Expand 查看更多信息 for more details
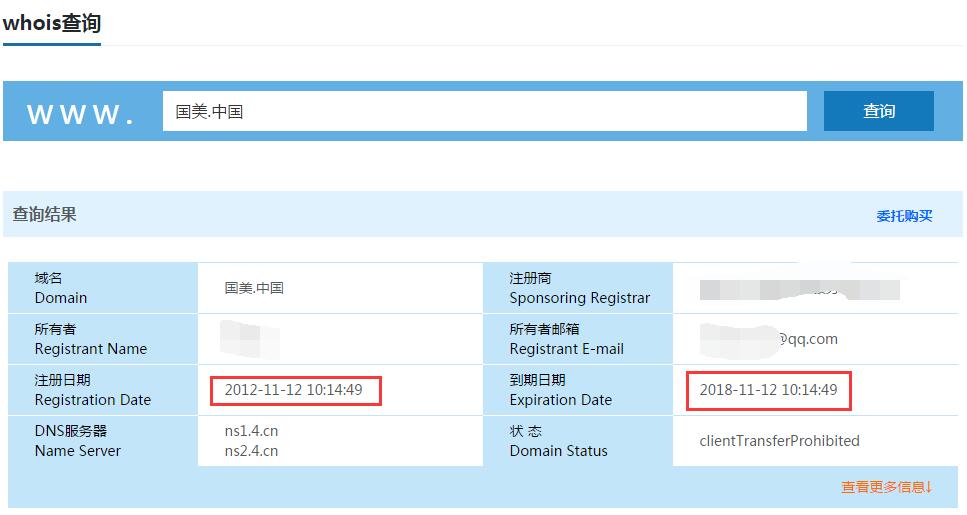The height and width of the screenshot is (515, 967). [886, 487]
